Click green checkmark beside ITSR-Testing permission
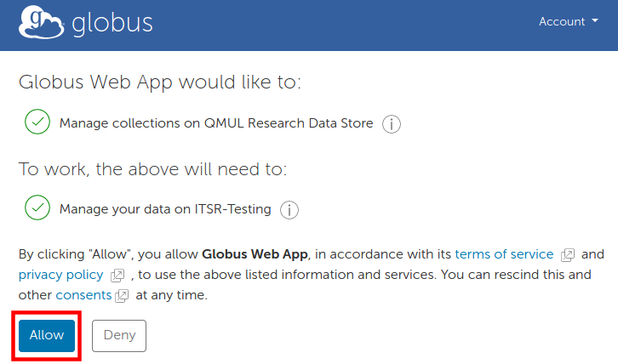The image size is (618, 364). click(37, 208)
